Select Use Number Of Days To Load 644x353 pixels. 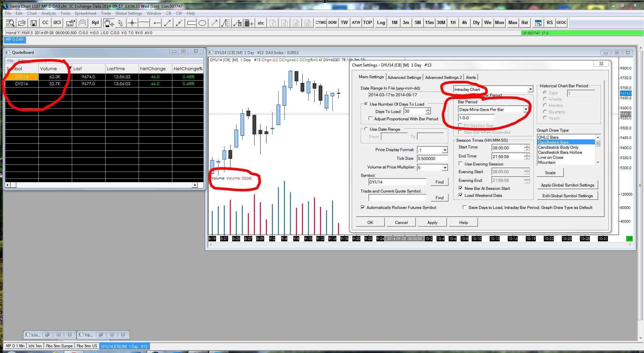[x=394, y=104]
